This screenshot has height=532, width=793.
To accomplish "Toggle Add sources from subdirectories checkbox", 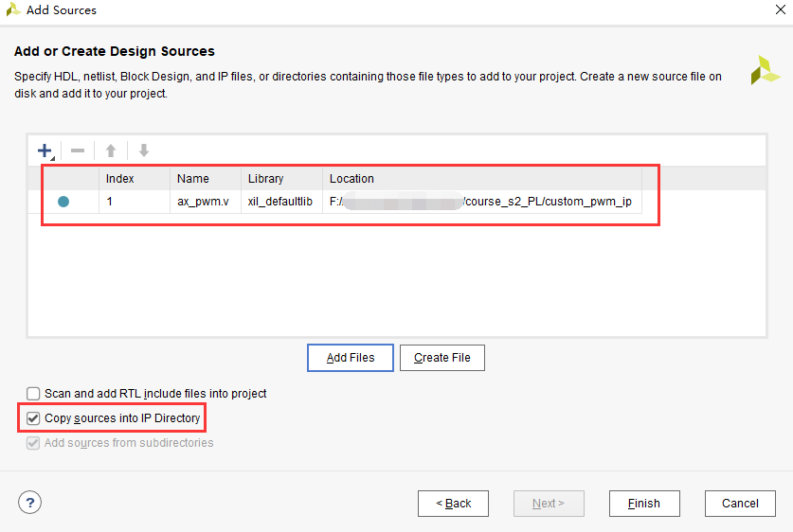I will click(33, 443).
